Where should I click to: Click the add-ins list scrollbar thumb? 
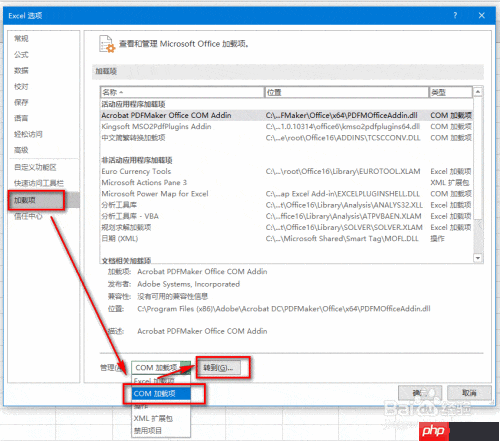click(x=478, y=158)
